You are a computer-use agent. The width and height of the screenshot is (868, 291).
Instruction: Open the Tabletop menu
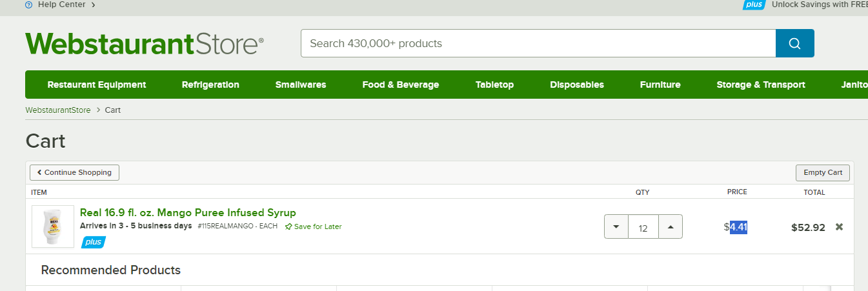(494, 85)
